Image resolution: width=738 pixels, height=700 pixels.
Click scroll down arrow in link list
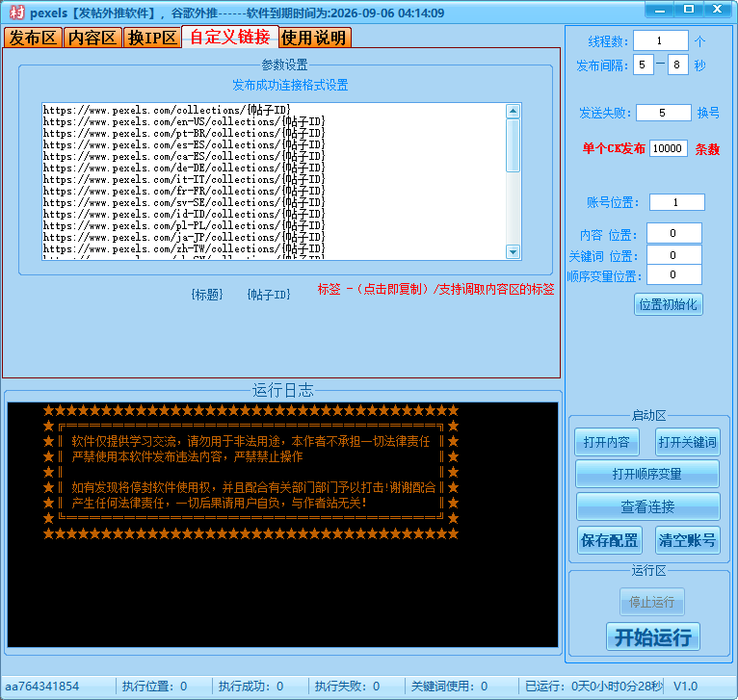513,251
